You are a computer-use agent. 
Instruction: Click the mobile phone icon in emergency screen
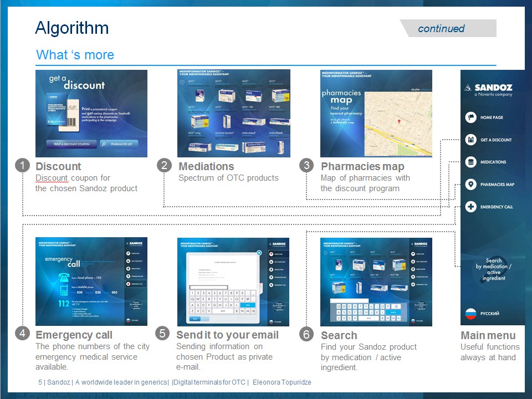[64, 290]
